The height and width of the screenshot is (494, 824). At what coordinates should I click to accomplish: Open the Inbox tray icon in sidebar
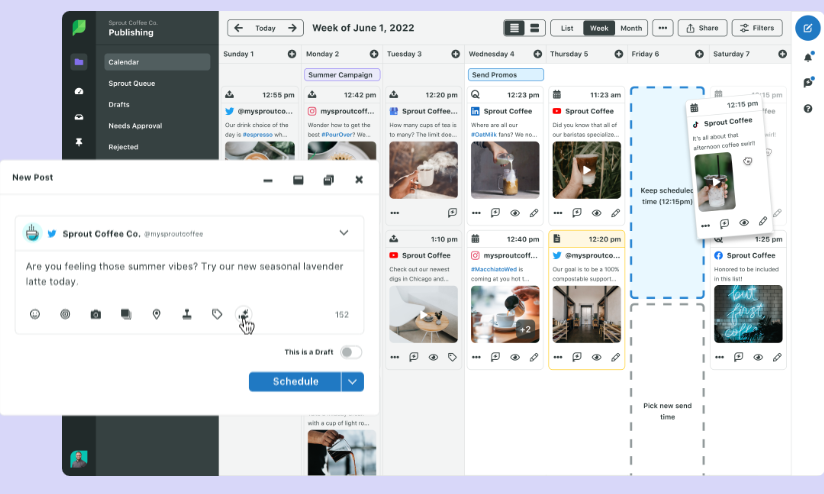[x=79, y=117]
